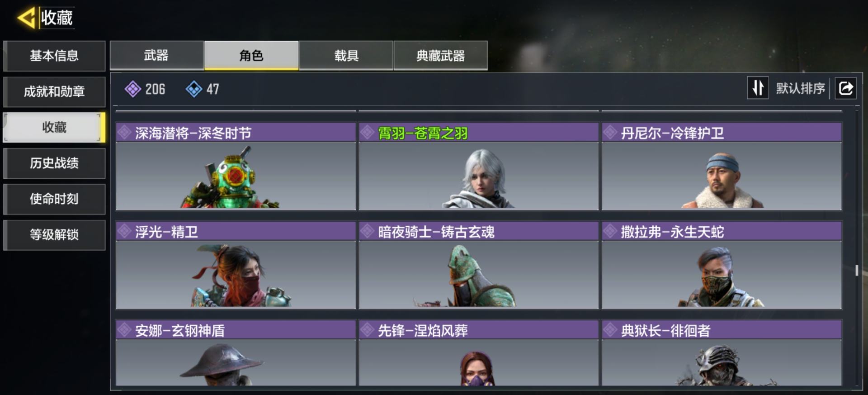
Task: Toggle the sort order arrows icon
Action: pyautogui.click(x=758, y=88)
